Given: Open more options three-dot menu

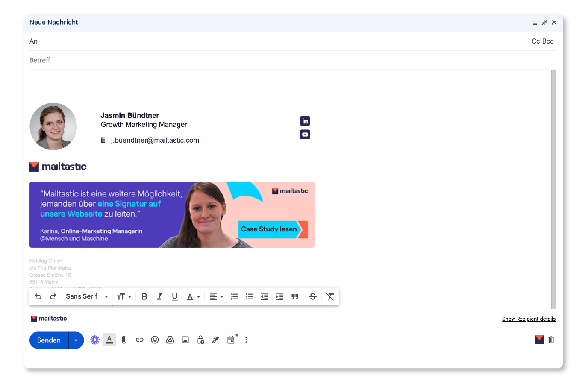Looking at the screenshot, I should [x=246, y=340].
